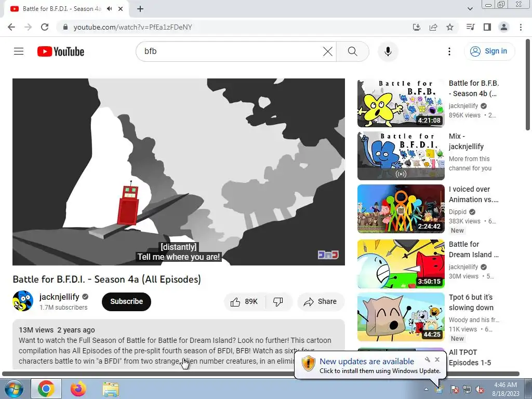
Task: Run the search with magnifier button
Action: 353,51
